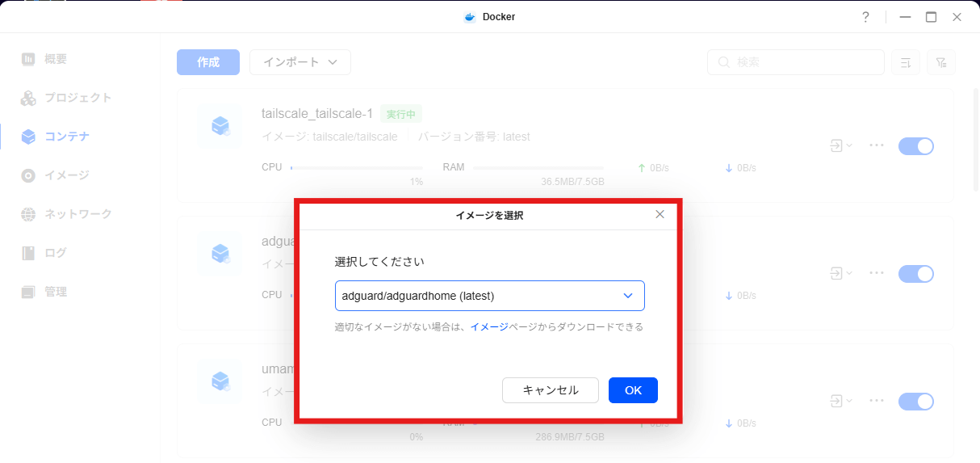Click the tailscale_tailscale-1 container icon
Screen dimensions: 980x463
coord(220,126)
